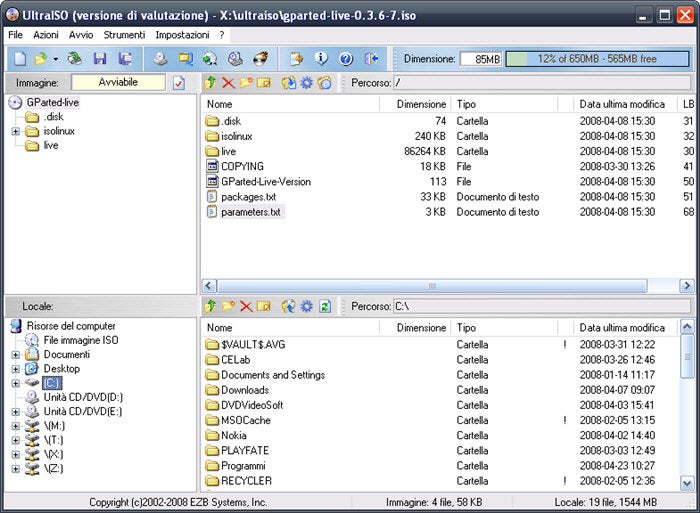Click the Open folder toolbar icon
700x513 pixels.
pos(41,58)
